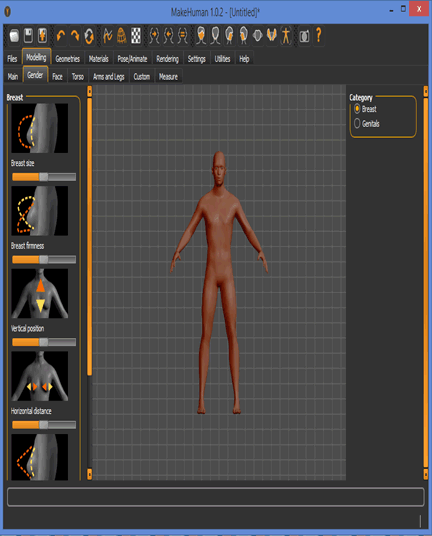Go to the Measure sub-tab
432x536 pixels.
pyautogui.click(x=168, y=77)
